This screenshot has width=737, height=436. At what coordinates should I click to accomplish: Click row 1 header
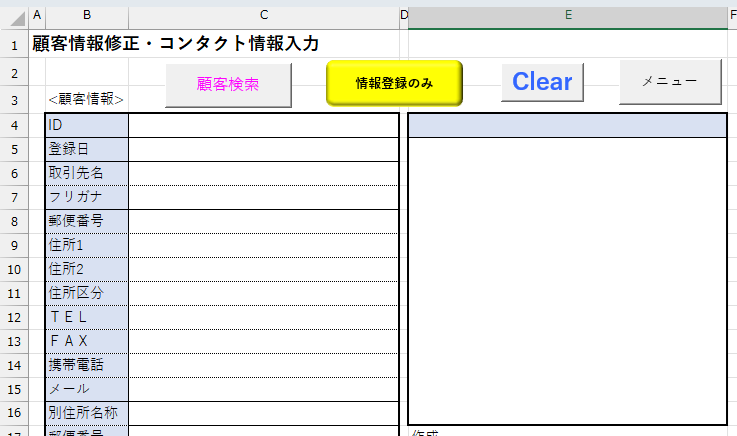click(14, 44)
